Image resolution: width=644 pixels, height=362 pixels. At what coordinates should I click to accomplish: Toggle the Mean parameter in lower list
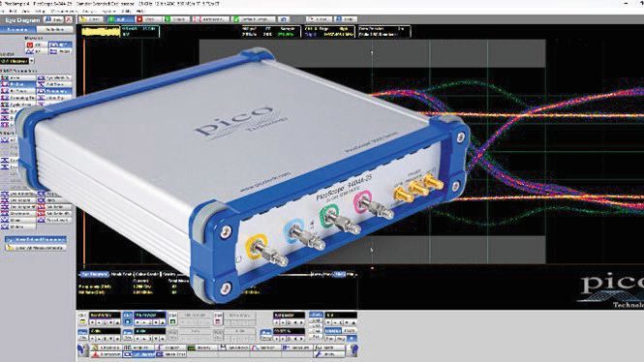click(x=18, y=220)
